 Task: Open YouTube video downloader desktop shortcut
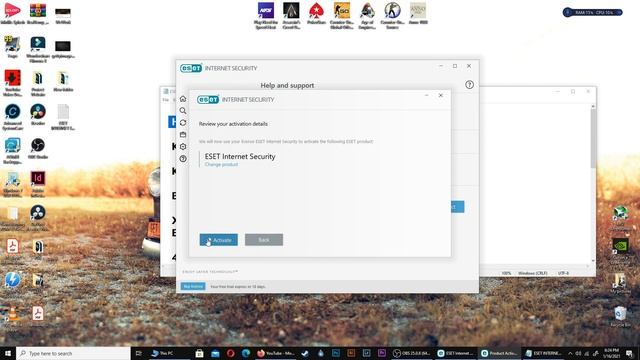point(13,83)
